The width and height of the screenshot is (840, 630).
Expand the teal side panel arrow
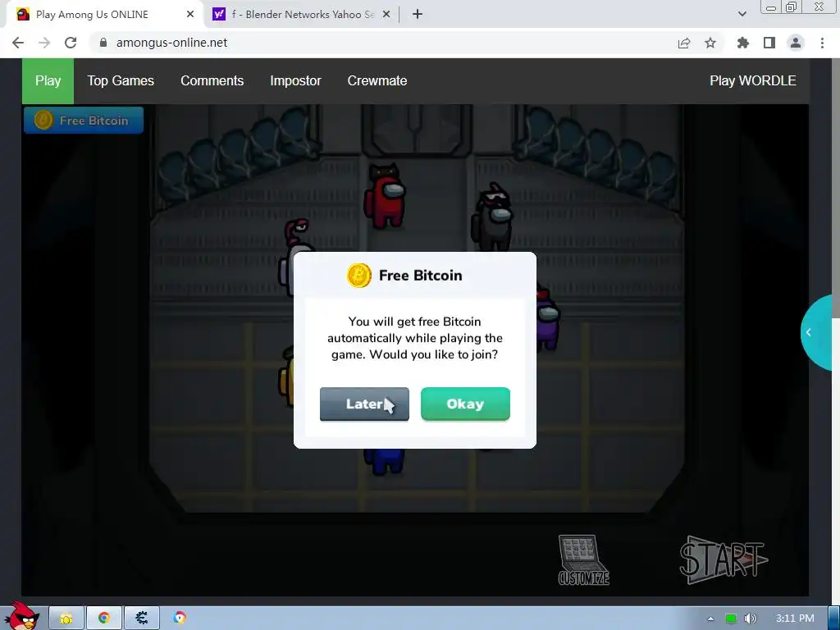pos(816,332)
